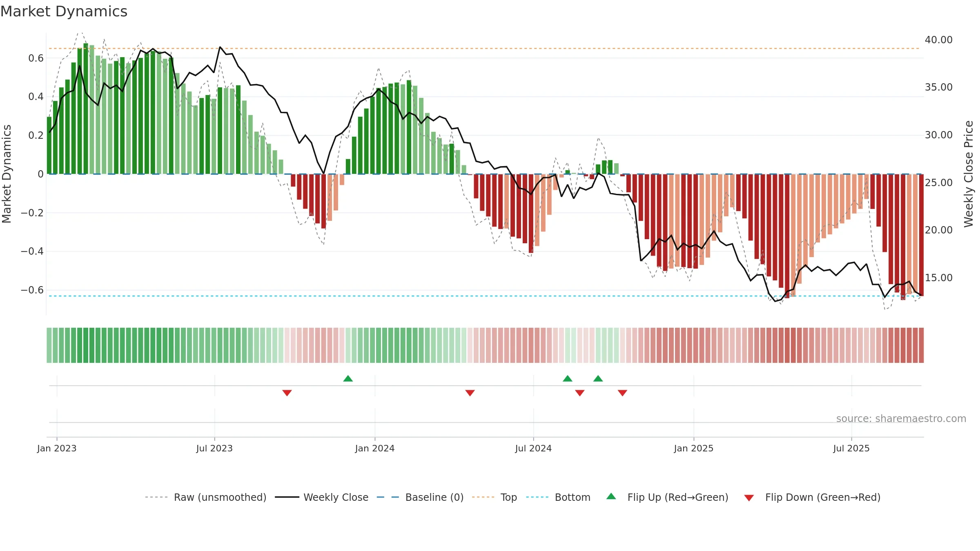Click the last dark red bar at far right
The image size is (980, 551).
pyautogui.click(x=921, y=235)
